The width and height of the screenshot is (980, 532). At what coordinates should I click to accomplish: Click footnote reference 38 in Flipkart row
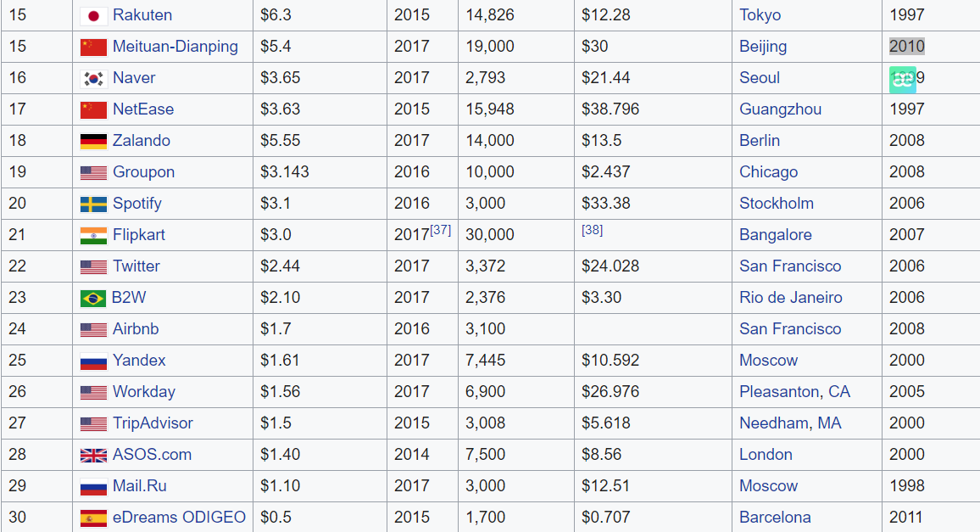592,230
